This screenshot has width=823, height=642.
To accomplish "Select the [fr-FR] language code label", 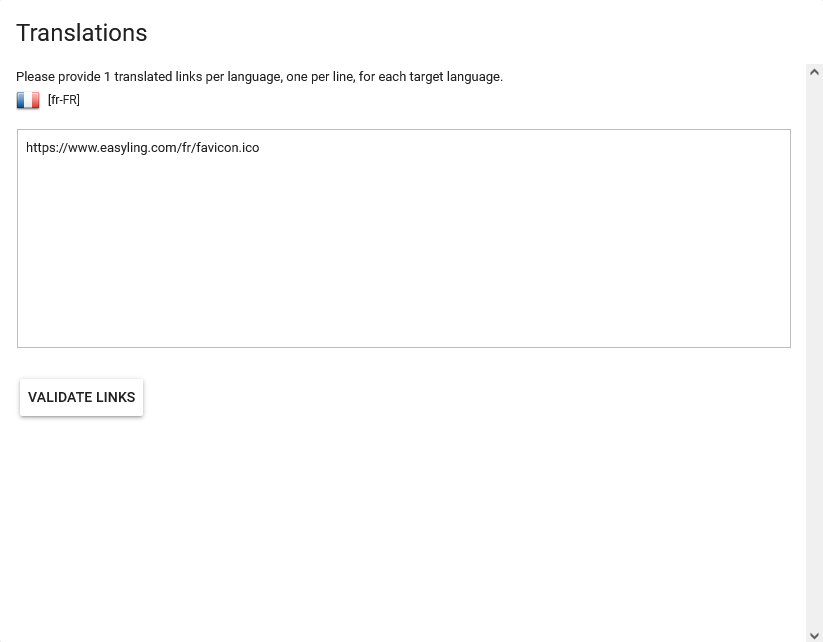I will (64, 100).
